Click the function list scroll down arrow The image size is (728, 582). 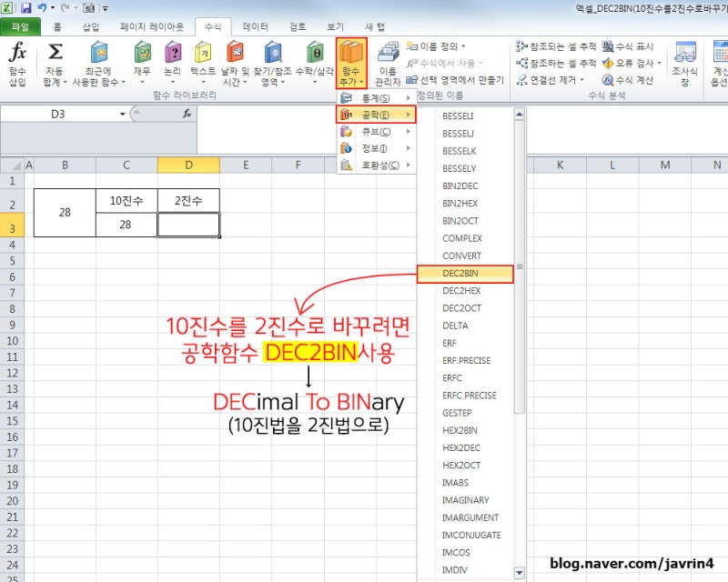point(520,572)
